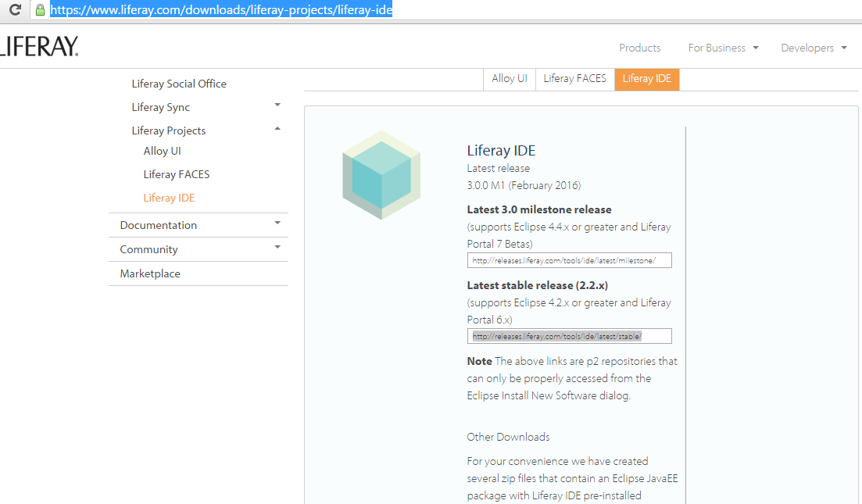Expand the For Business dropdown arrow
862x504 pixels.
click(756, 48)
